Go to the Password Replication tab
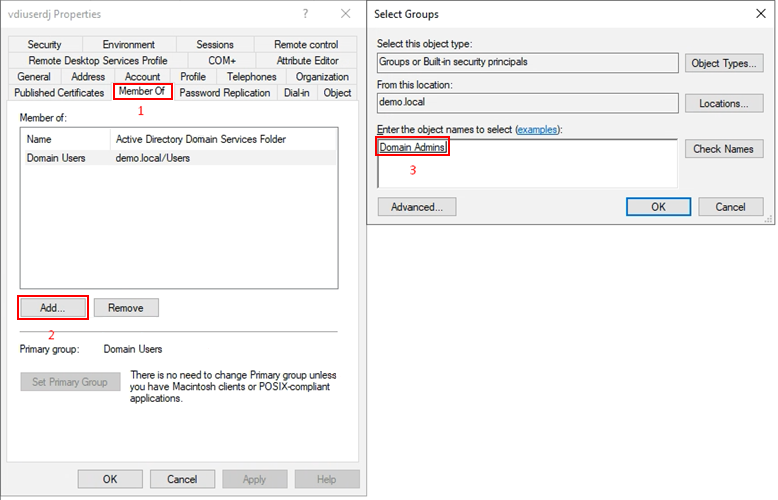Screen dimensions: 778x500 (224, 93)
